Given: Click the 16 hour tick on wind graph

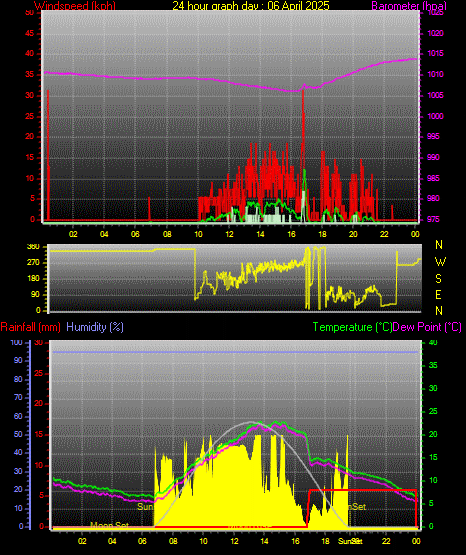Looking at the screenshot, I should (x=291, y=234).
